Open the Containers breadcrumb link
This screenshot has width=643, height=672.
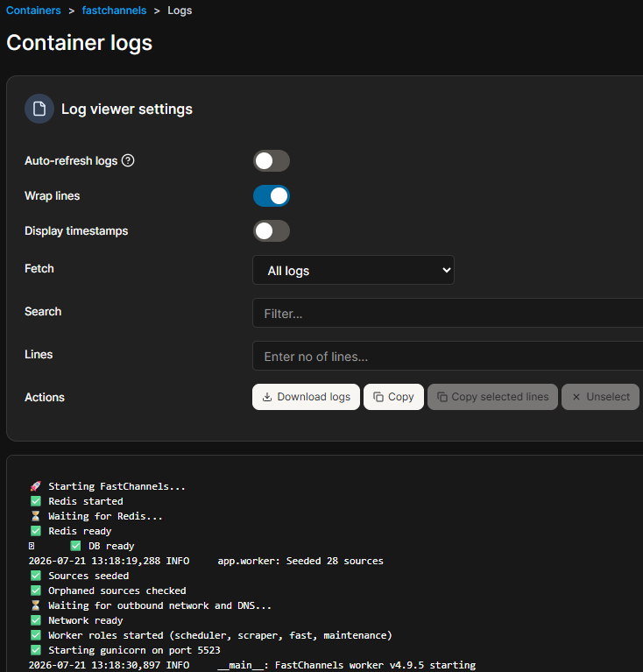33,11
